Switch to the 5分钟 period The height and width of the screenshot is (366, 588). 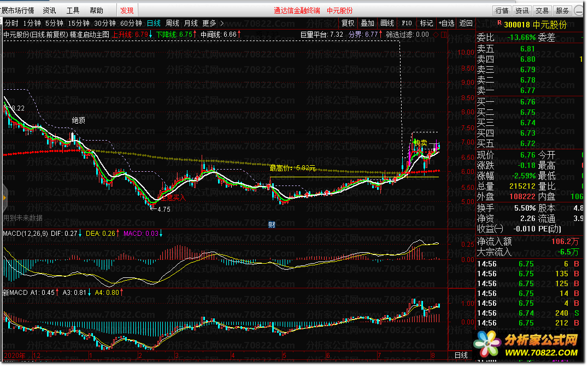55,24
